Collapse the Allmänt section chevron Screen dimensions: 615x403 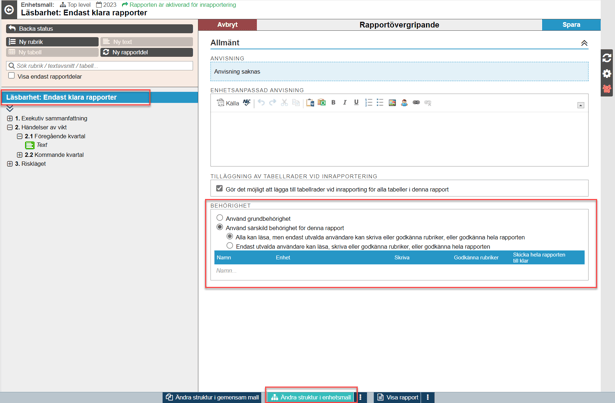click(584, 43)
